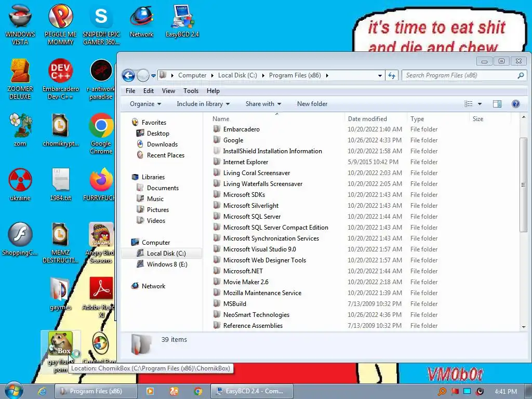532x399 pixels.
Task: Click the vertical scrollbar down arrow
Action: [x=524, y=327]
